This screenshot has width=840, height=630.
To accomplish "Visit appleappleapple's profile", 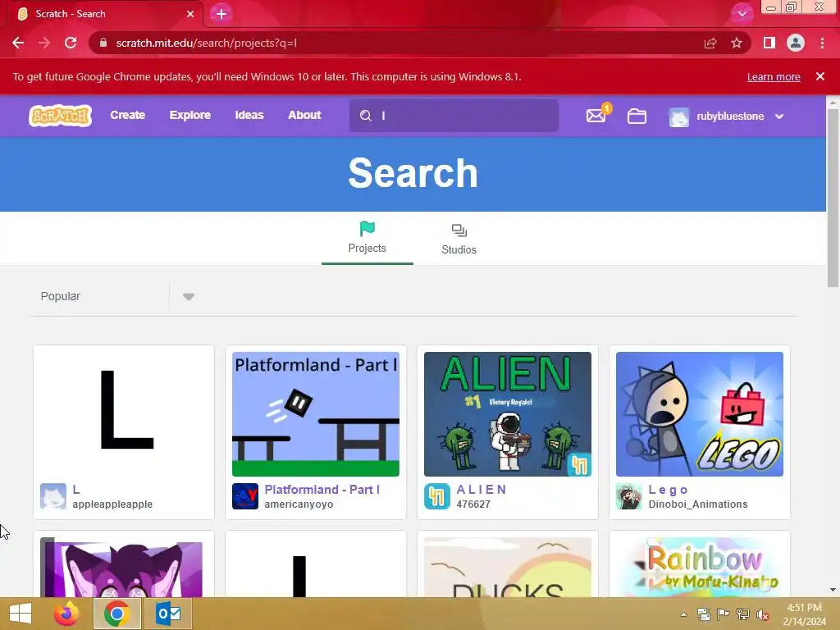I will 112,504.
